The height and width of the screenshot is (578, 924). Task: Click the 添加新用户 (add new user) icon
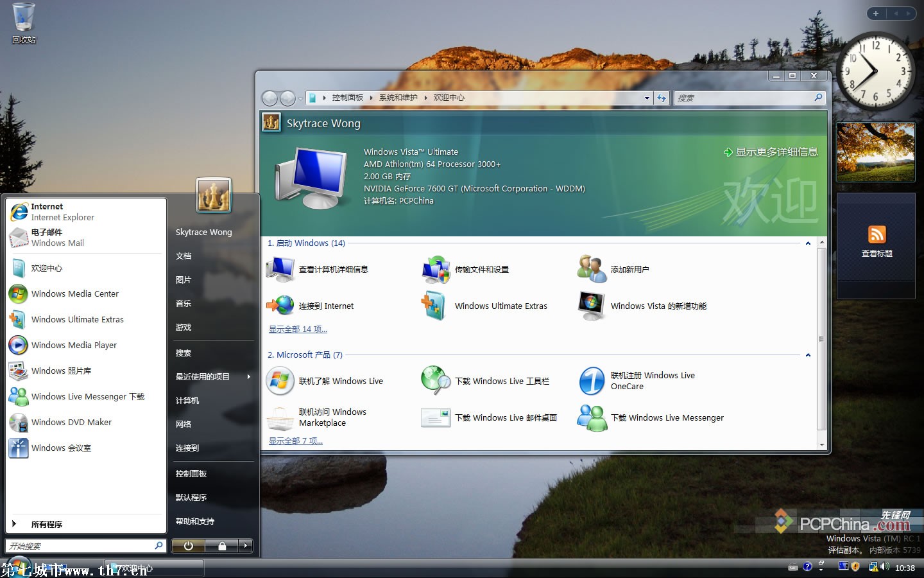pyautogui.click(x=591, y=269)
